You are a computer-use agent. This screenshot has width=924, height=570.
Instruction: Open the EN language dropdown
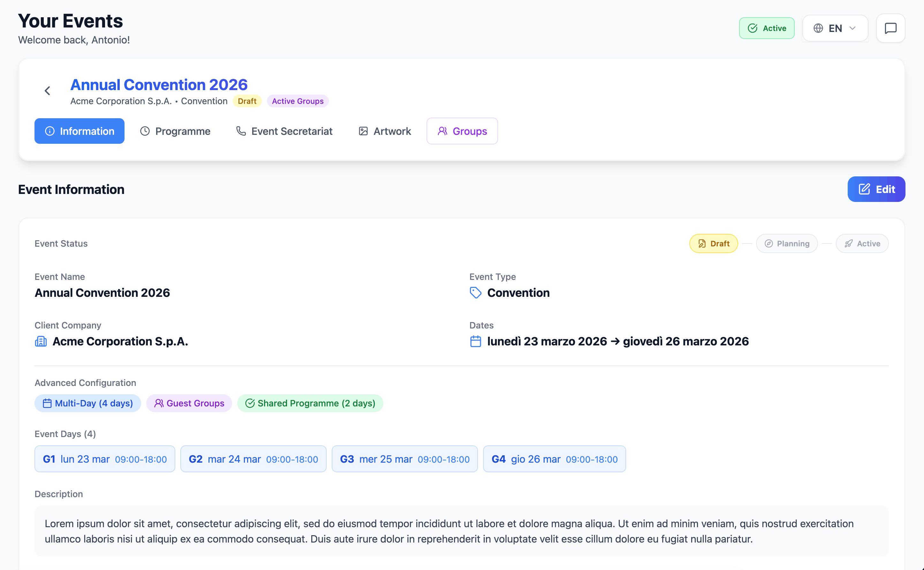835,28
